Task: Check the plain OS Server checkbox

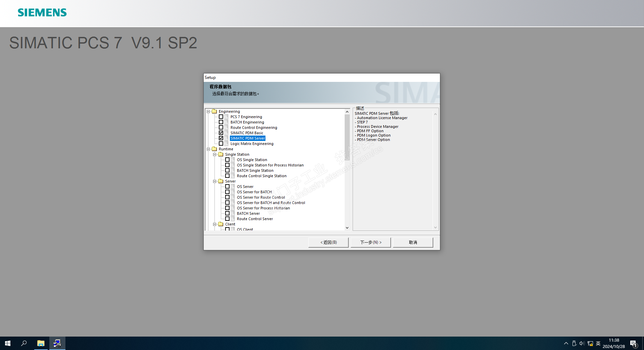Action: 228,187
